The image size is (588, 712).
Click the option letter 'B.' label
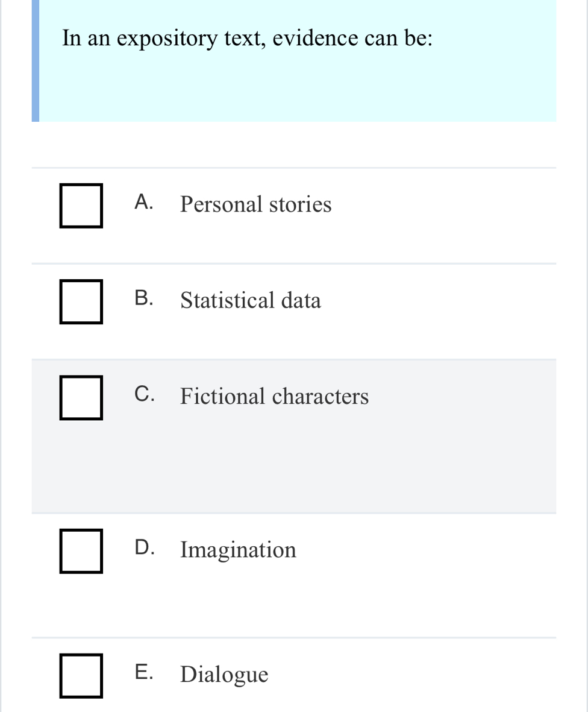point(144,298)
